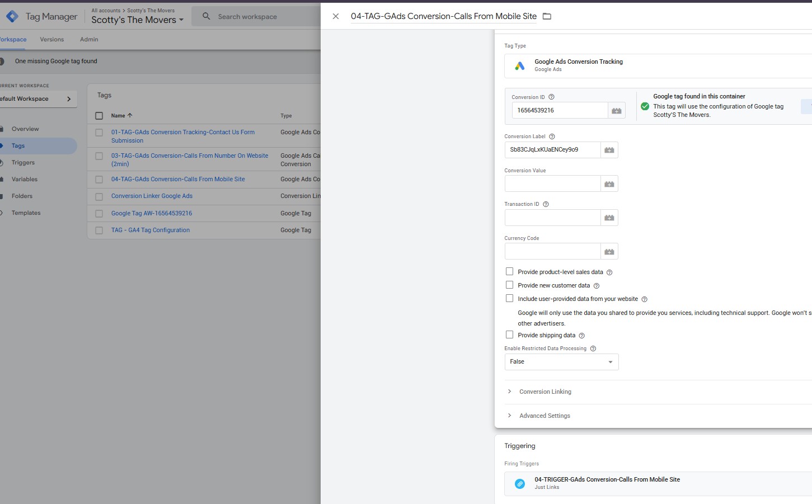812x504 pixels.
Task: Open Folders in sidebar
Action: point(22,196)
